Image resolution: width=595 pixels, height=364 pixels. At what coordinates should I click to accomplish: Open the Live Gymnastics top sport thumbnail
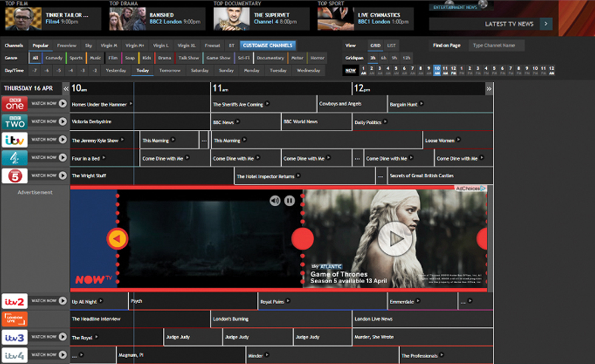tap(335, 19)
